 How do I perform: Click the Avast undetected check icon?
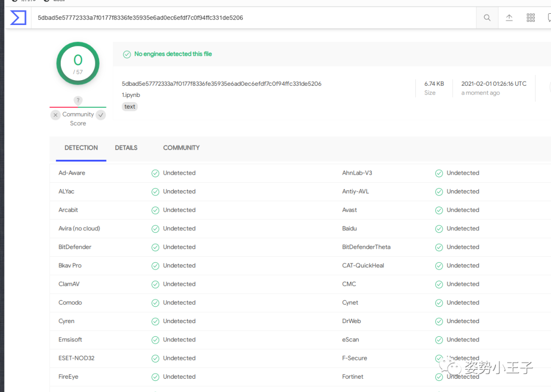[x=439, y=210]
